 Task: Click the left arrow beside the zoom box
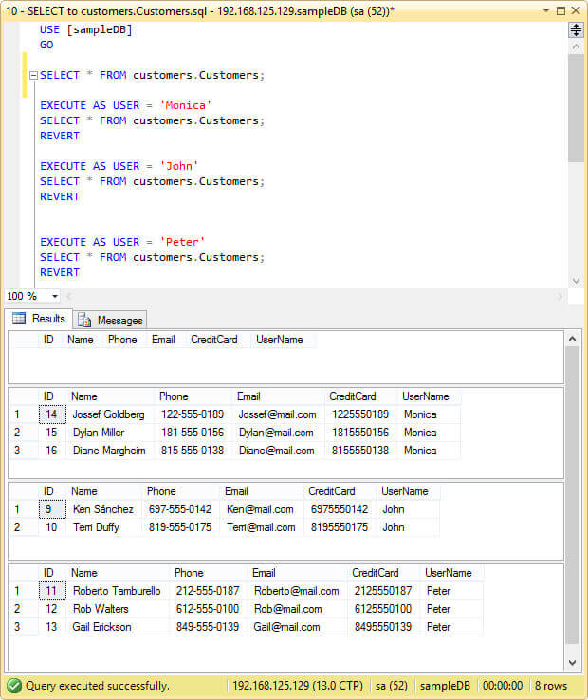(69, 296)
